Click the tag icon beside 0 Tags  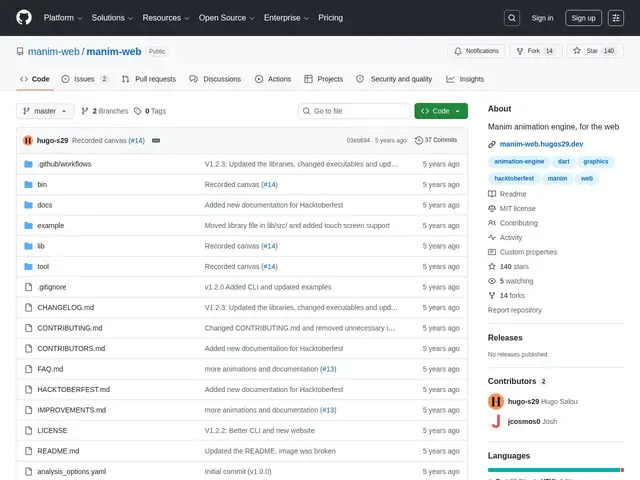point(138,111)
